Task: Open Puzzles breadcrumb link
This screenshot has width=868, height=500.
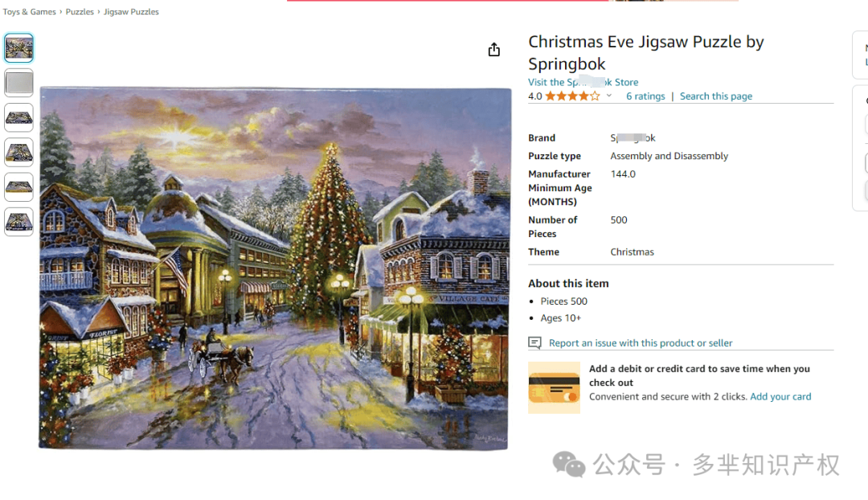Action: pos(80,11)
